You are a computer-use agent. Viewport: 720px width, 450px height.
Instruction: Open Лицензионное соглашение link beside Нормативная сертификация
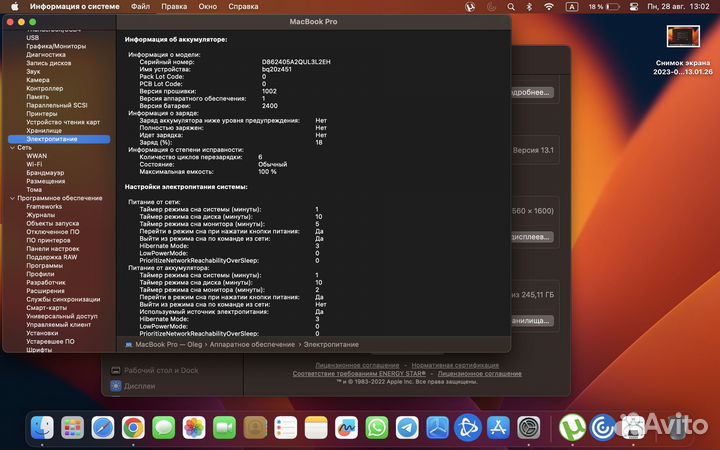coord(357,366)
